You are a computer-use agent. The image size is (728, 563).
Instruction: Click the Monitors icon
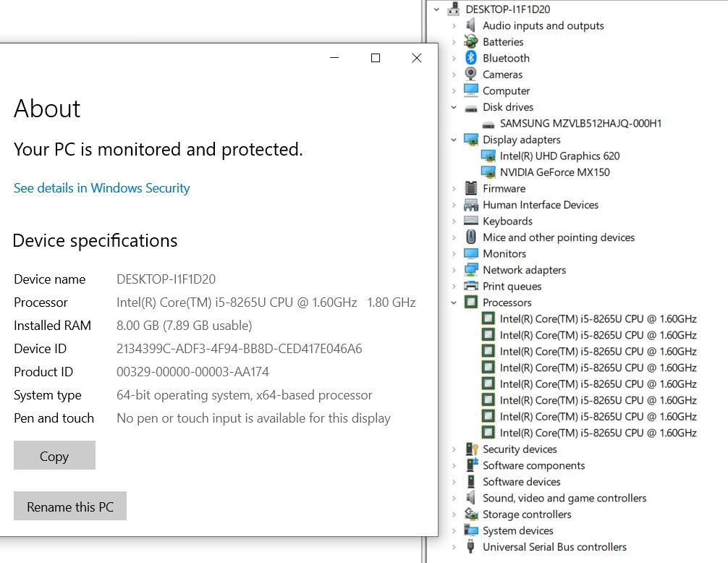pyautogui.click(x=471, y=253)
